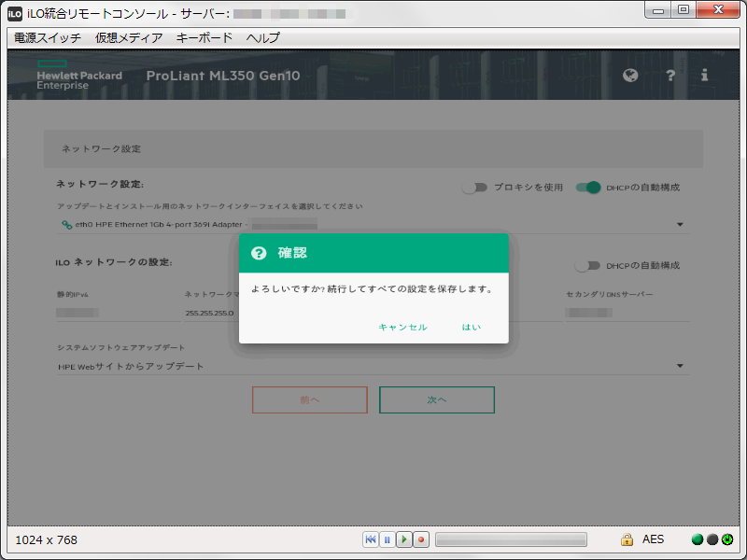Viewport: 747px width, 560px height.
Task: Click the AES encryption lock icon
Action: tap(627, 539)
